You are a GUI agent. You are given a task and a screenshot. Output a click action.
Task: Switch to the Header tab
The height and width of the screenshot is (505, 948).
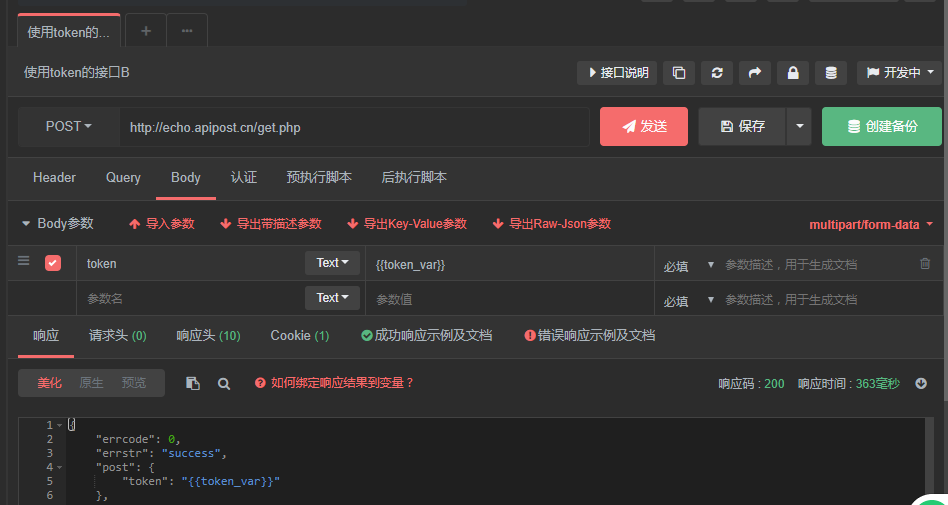(54, 177)
